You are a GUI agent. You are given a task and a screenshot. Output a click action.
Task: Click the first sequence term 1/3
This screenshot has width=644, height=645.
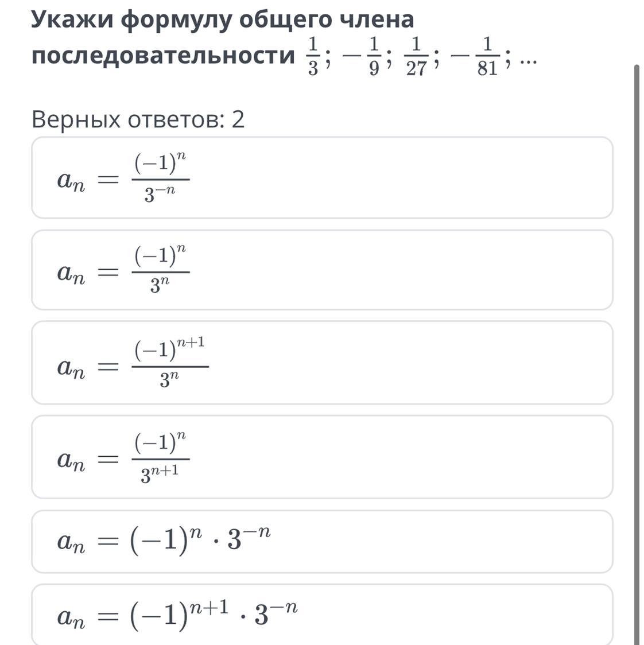pyautogui.click(x=313, y=56)
